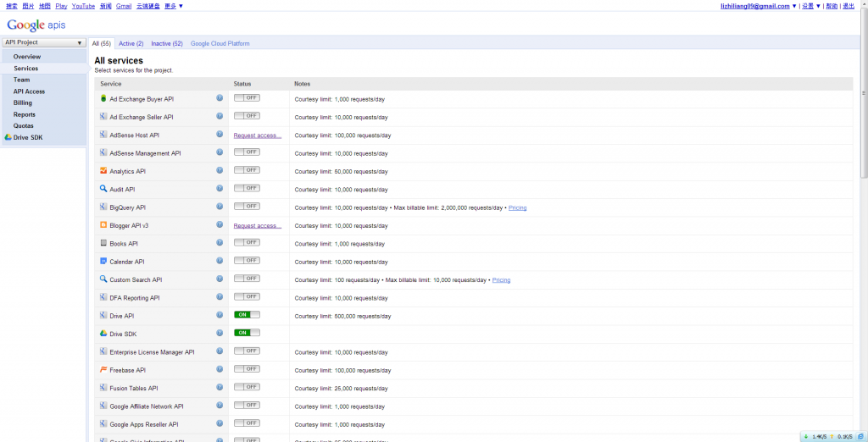The height and width of the screenshot is (442, 868).
Task: Open help for Google Apps Reseller API
Action: coord(220,423)
